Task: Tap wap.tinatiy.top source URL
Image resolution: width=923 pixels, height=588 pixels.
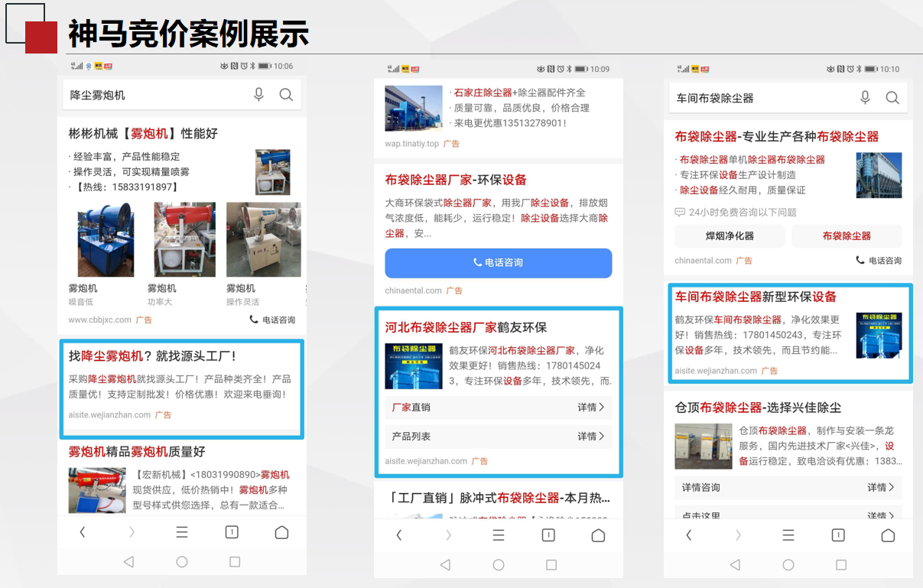Action: (x=412, y=144)
